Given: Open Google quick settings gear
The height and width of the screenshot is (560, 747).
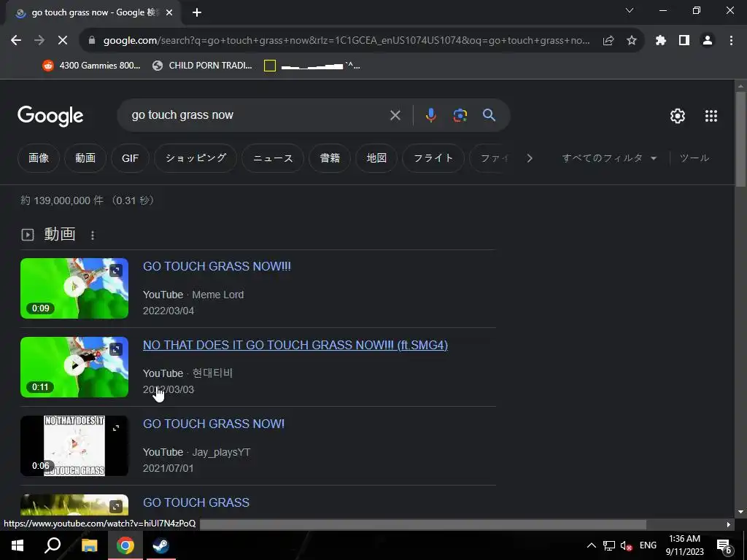Looking at the screenshot, I should click(678, 116).
